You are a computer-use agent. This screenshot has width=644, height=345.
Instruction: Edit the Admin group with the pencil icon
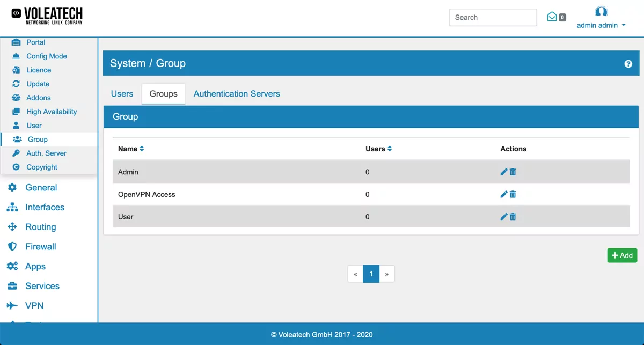503,171
